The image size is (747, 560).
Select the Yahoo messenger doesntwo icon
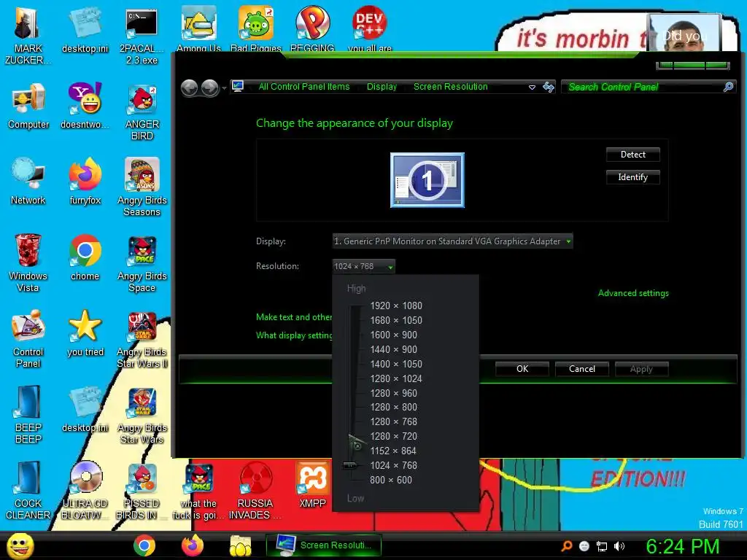tap(85, 106)
